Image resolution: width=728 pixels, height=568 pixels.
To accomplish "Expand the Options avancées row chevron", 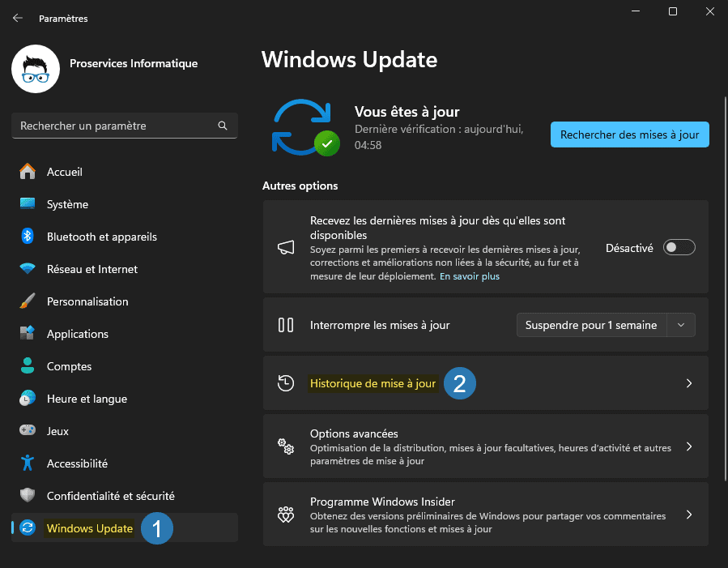I will tap(689, 446).
